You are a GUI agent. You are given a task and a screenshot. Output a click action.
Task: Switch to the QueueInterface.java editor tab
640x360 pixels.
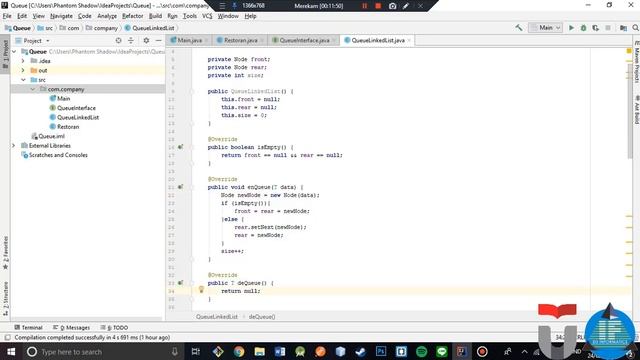pos(304,40)
